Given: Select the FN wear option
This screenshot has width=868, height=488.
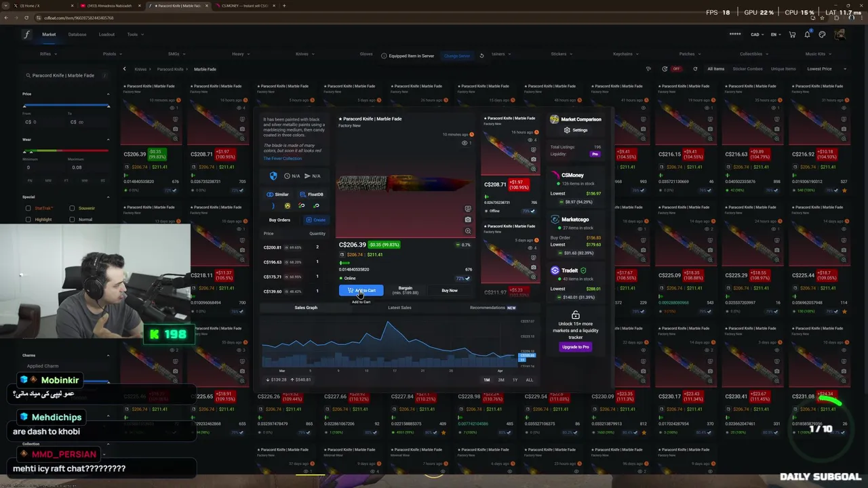Looking at the screenshot, I should [x=30, y=181].
